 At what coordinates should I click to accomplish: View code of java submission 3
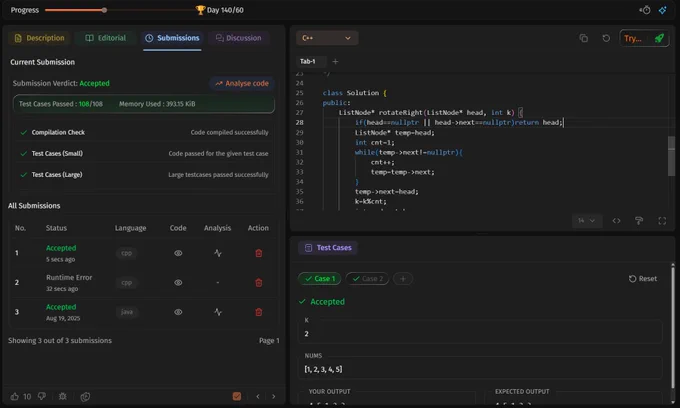tap(178, 312)
